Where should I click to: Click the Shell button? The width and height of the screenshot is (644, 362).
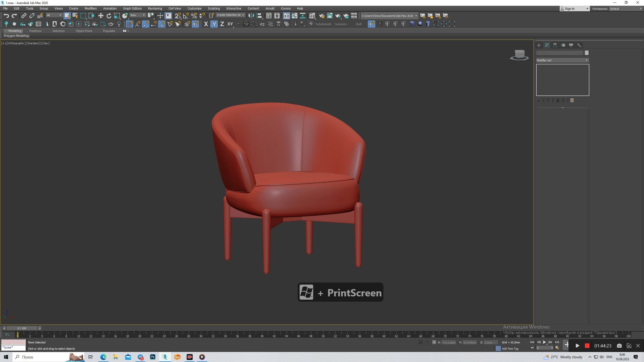click(x=358, y=24)
